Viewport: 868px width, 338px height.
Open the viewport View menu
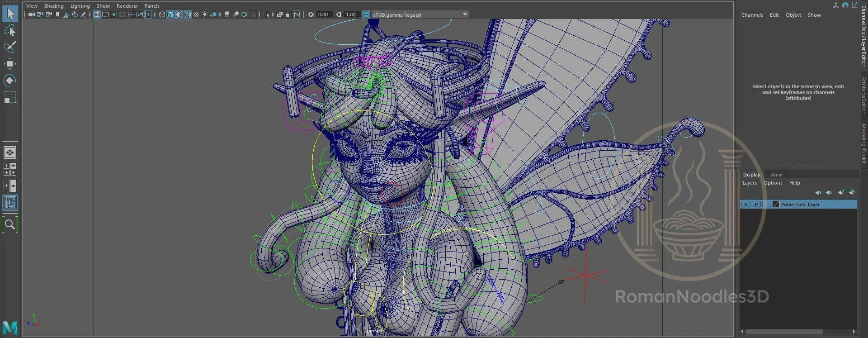point(32,6)
